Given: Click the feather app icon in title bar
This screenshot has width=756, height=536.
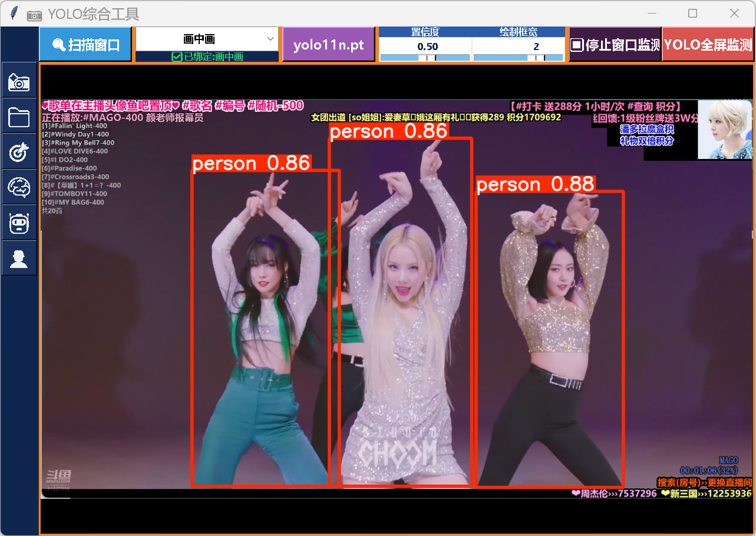Looking at the screenshot, I should pos(14,13).
